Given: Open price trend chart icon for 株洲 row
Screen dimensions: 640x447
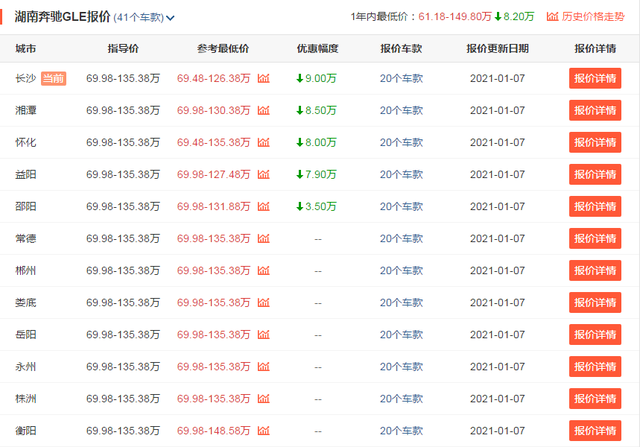Looking at the screenshot, I should (264, 398).
